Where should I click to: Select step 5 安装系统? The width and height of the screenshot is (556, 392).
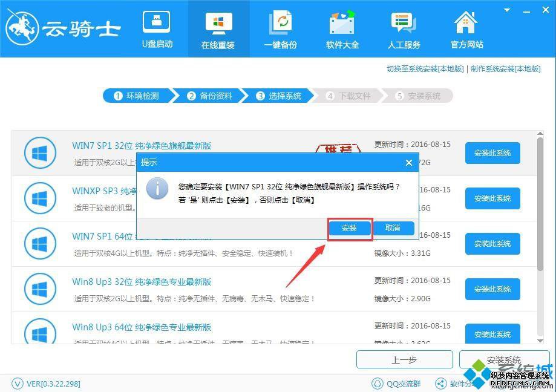419,96
